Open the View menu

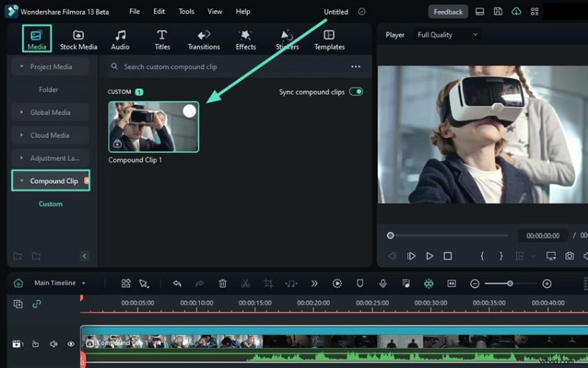215,12
